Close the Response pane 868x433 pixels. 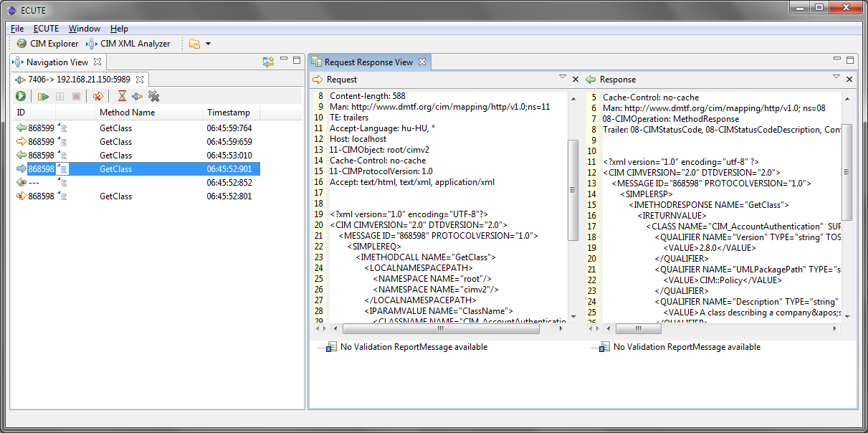click(849, 80)
